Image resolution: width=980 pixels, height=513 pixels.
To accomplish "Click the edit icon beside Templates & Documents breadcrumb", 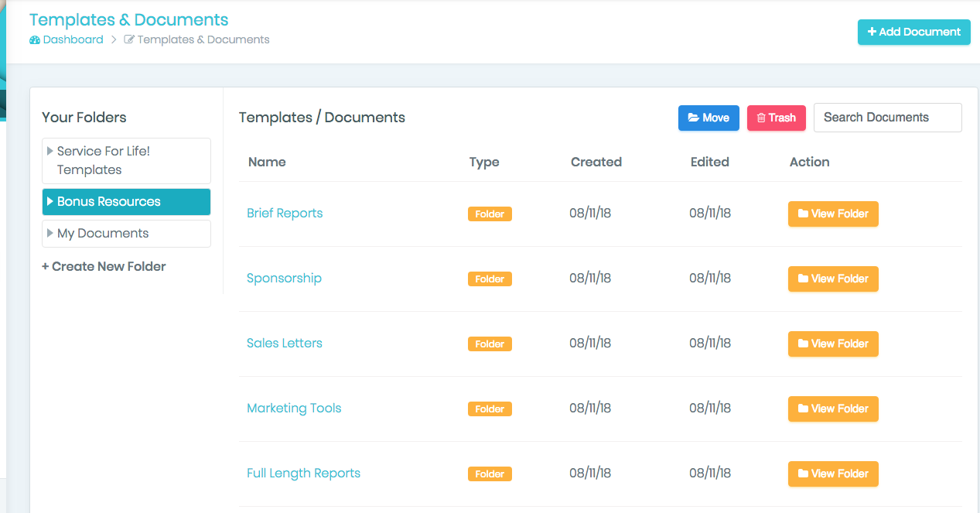I will pyautogui.click(x=129, y=40).
